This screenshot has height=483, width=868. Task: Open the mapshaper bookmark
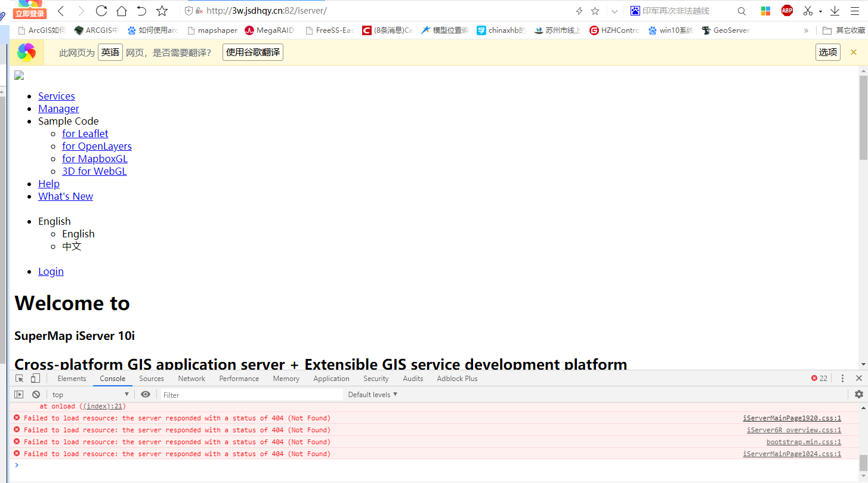coord(212,30)
